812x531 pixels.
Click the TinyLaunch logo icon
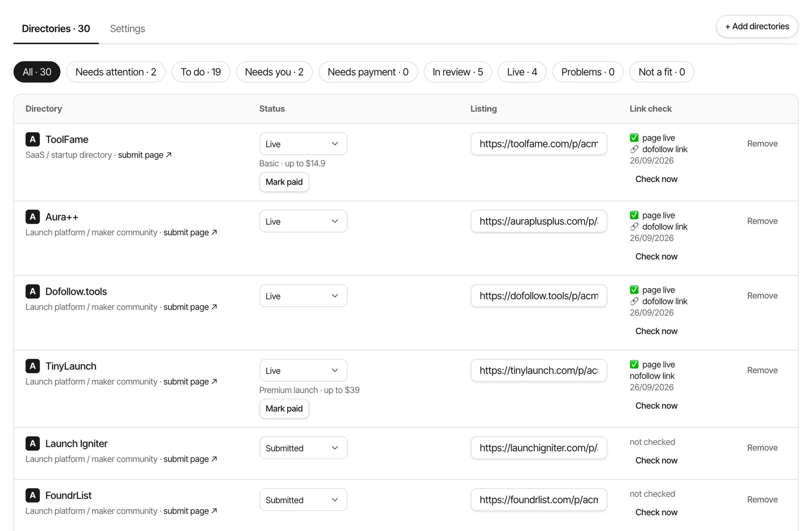click(32, 366)
